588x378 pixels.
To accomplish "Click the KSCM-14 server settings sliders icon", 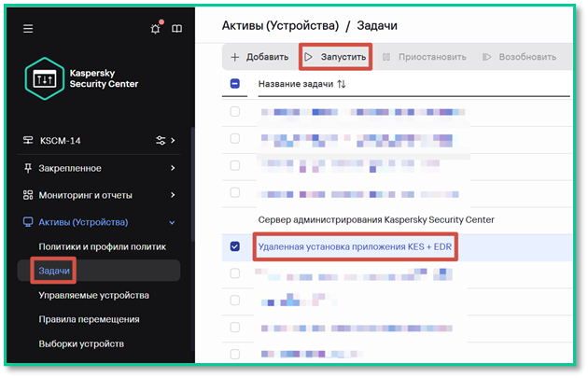I will pyautogui.click(x=161, y=141).
